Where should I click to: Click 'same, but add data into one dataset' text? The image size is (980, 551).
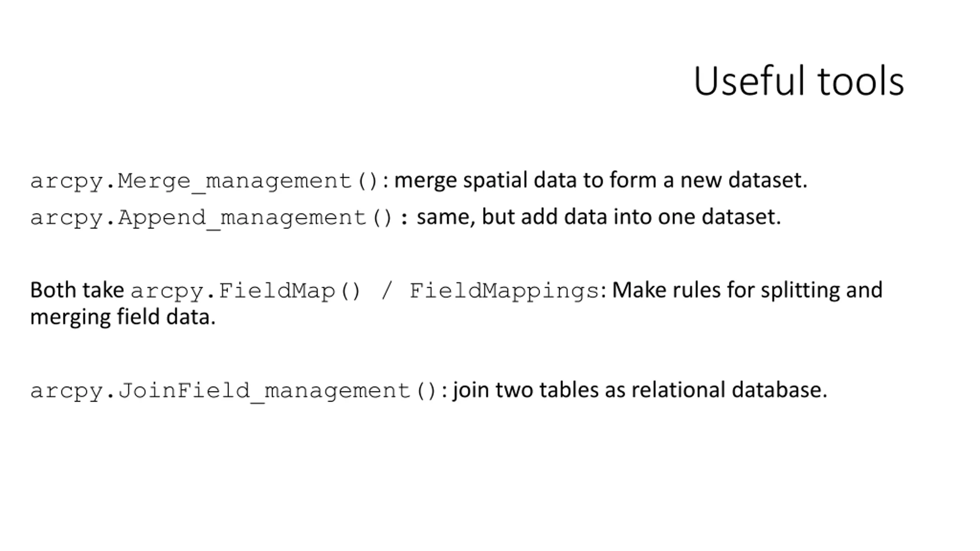(x=599, y=217)
